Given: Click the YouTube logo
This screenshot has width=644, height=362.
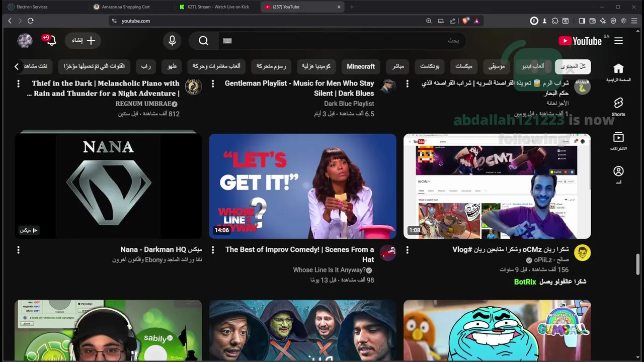Looking at the screenshot, I should coord(580,41).
